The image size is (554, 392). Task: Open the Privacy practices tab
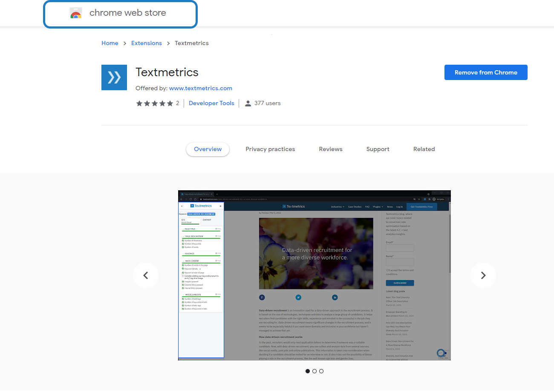pyautogui.click(x=270, y=149)
